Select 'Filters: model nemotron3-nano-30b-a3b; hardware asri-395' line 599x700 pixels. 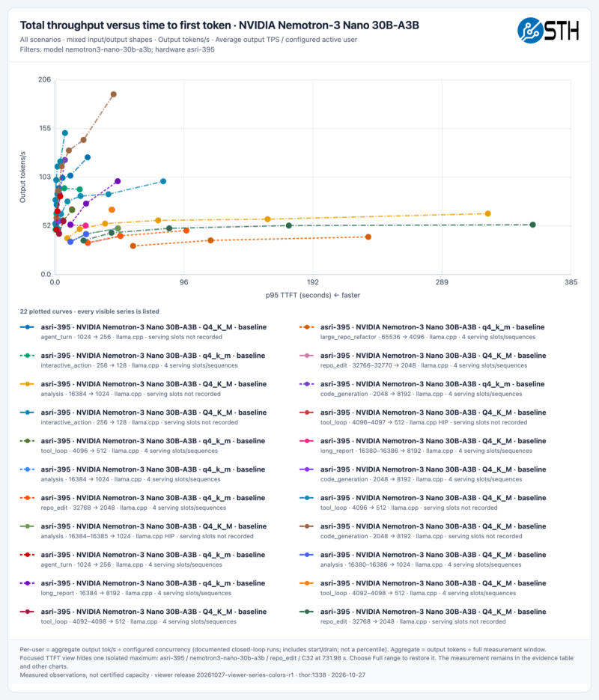(118, 49)
